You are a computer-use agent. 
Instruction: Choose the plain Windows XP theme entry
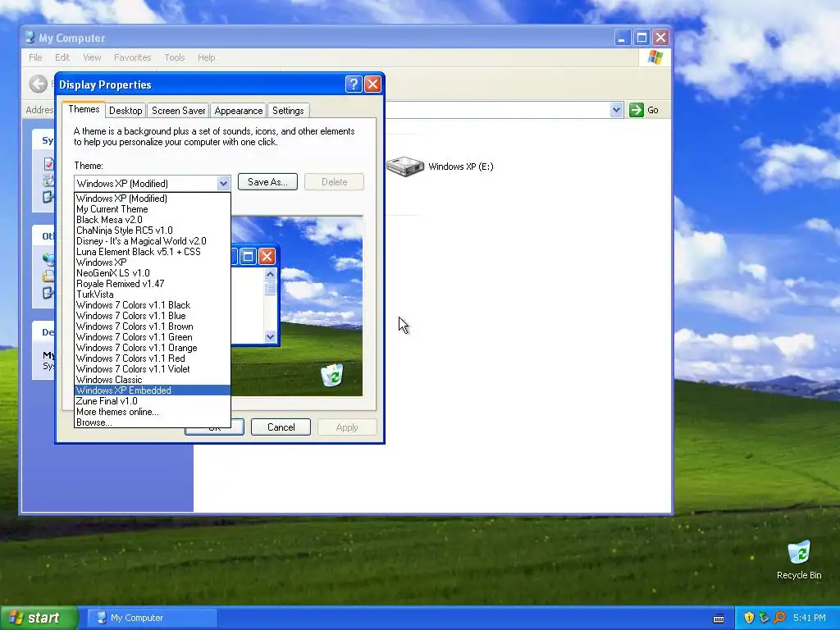[x=152, y=262]
